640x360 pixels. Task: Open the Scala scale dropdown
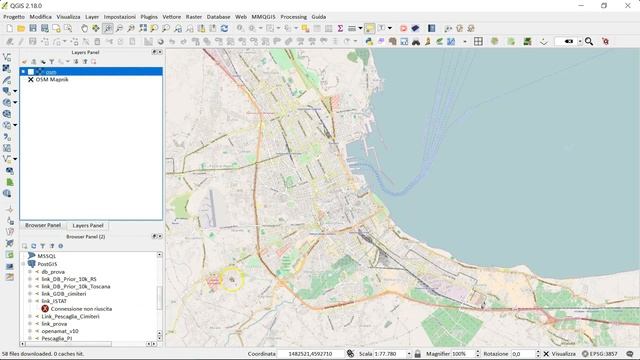pos(409,353)
